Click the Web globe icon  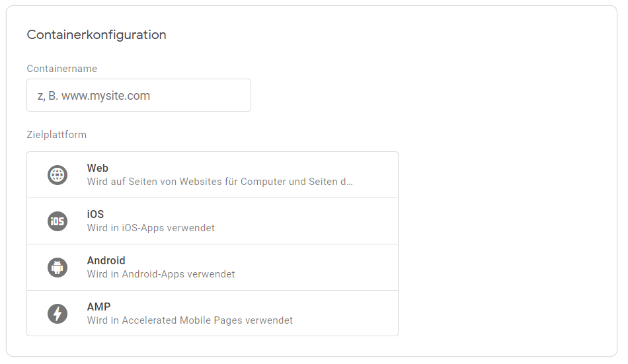coord(58,175)
